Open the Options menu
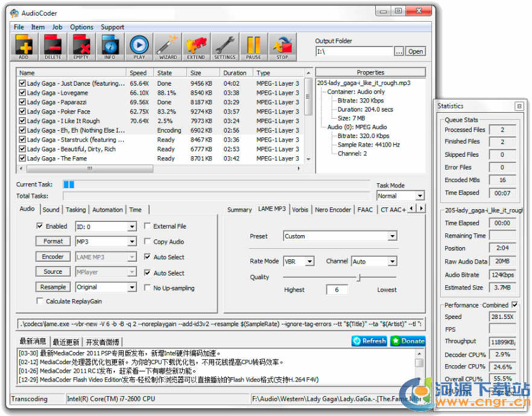This screenshot has width=532, height=416. pos(81,27)
